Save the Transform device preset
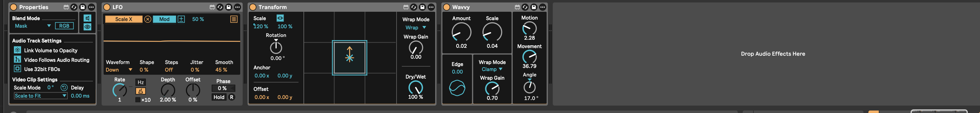 pyautogui.click(x=422, y=7)
